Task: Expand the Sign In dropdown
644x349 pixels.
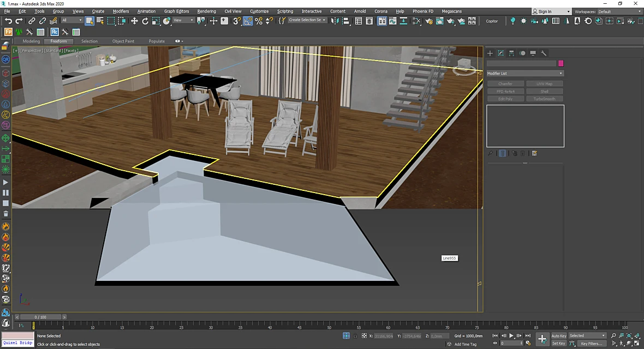Action: [552, 11]
